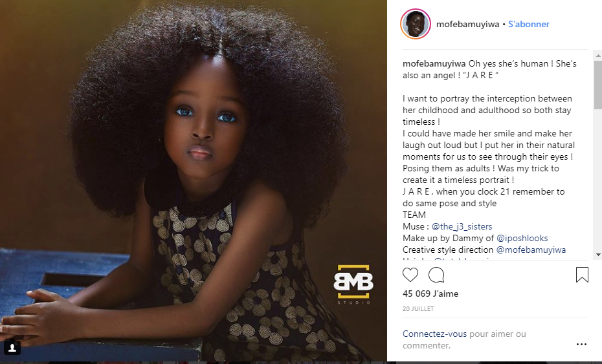Open the three-dots more options menu
This screenshot has height=364, width=602.
point(581,345)
